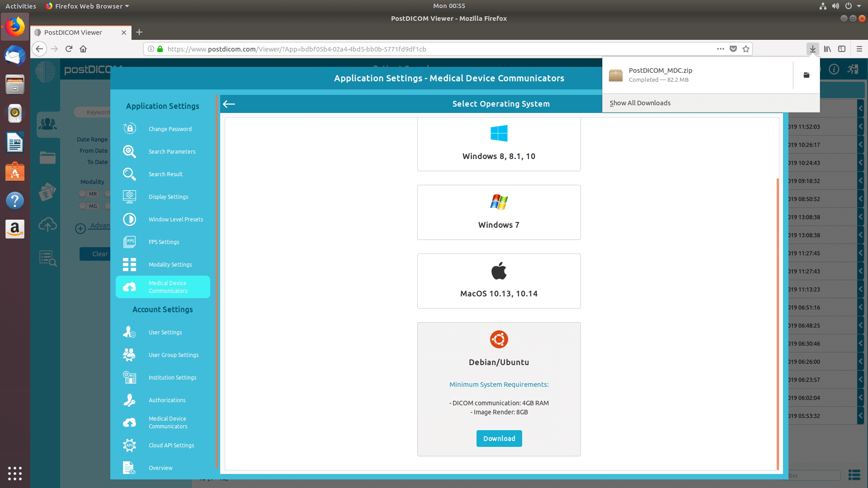The height and width of the screenshot is (488, 868).
Task: Open Display Settings monitor icon
Action: click(x=129, y=197)
